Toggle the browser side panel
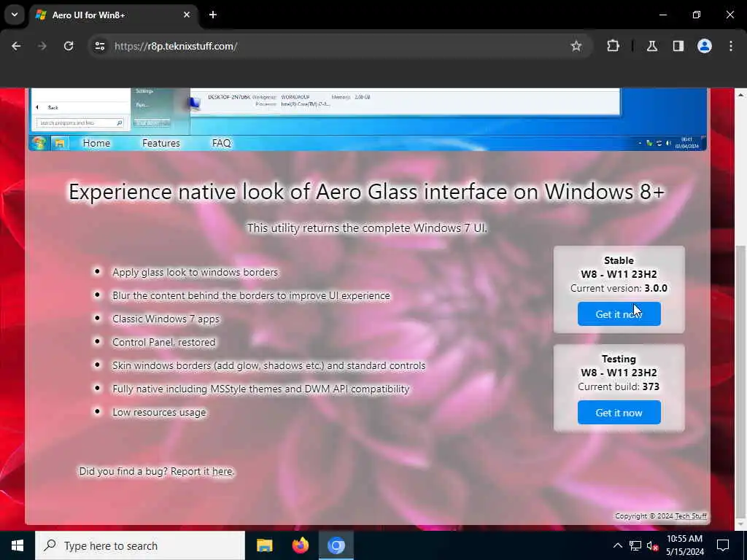This screenshot has height=560, width=747. [x=678, y=46]
